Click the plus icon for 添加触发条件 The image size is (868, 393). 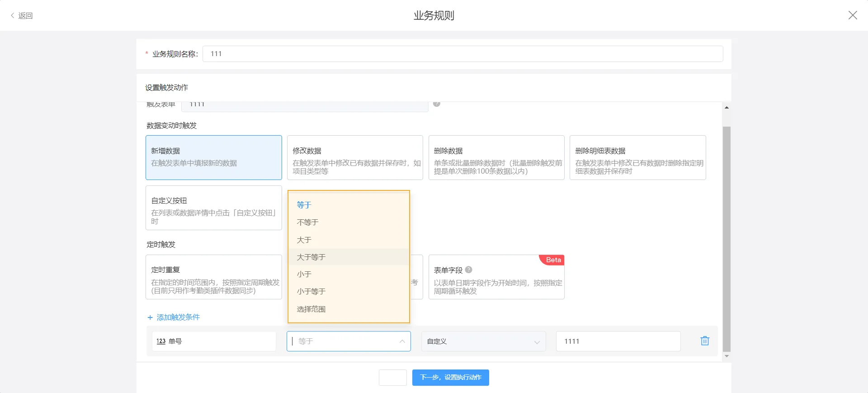tap(150, 317)
